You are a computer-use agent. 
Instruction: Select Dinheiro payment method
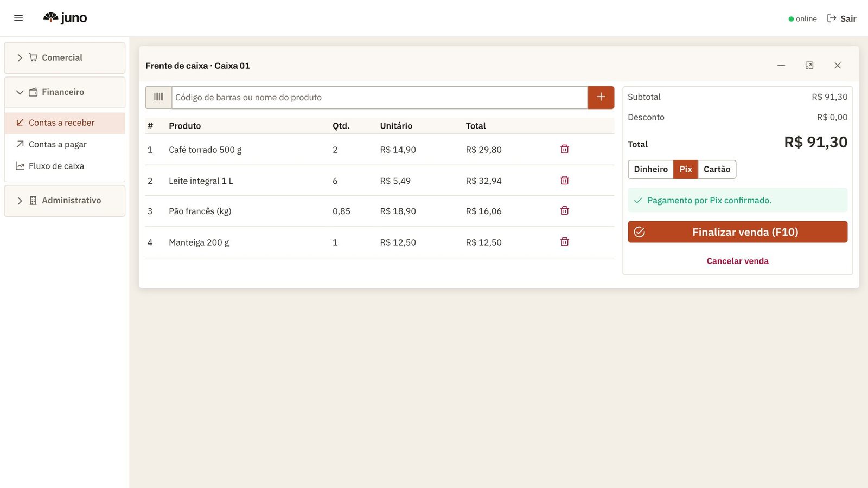coord(651,169)
